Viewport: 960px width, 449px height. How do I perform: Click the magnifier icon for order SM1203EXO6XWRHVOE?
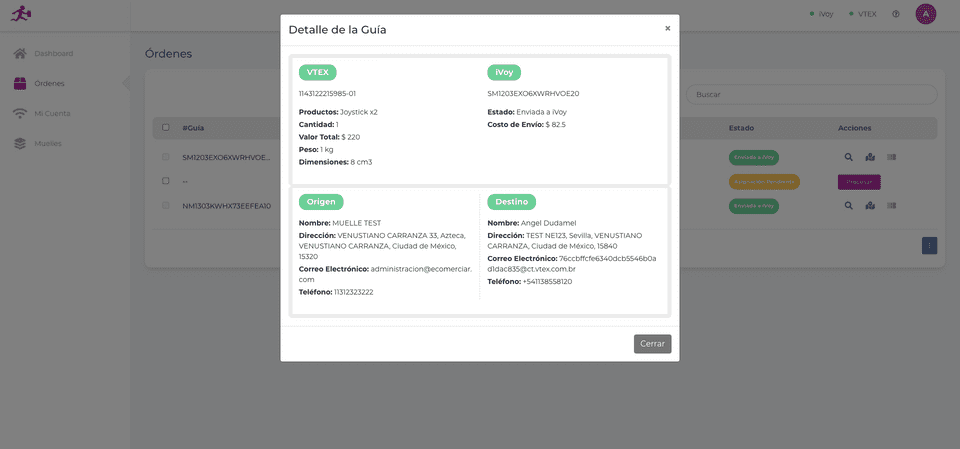pos(849,157)
